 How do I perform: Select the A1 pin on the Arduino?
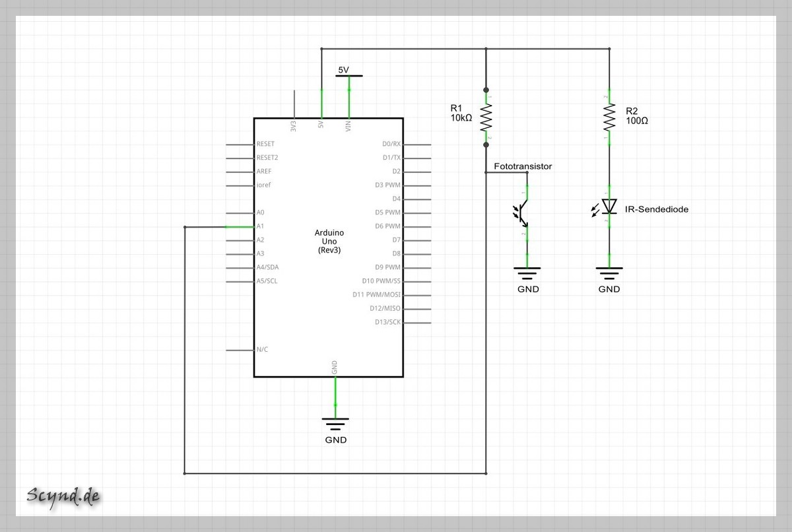[x=260, y=226]
